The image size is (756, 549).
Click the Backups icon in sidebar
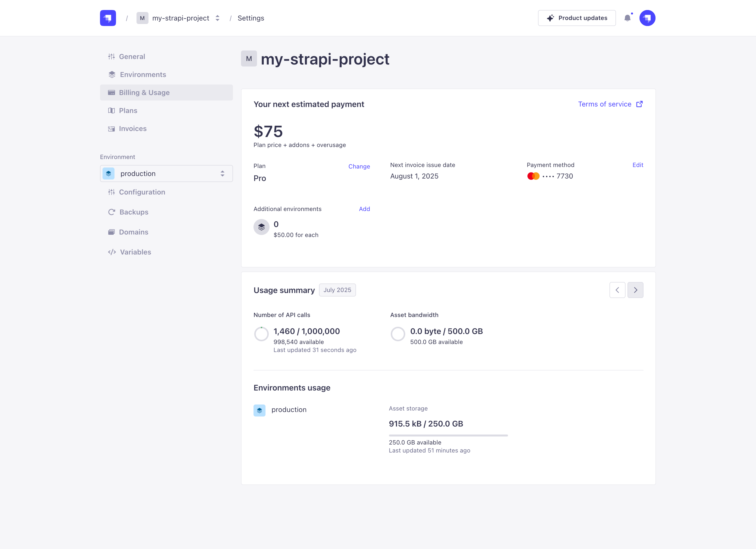click(112, 212)
